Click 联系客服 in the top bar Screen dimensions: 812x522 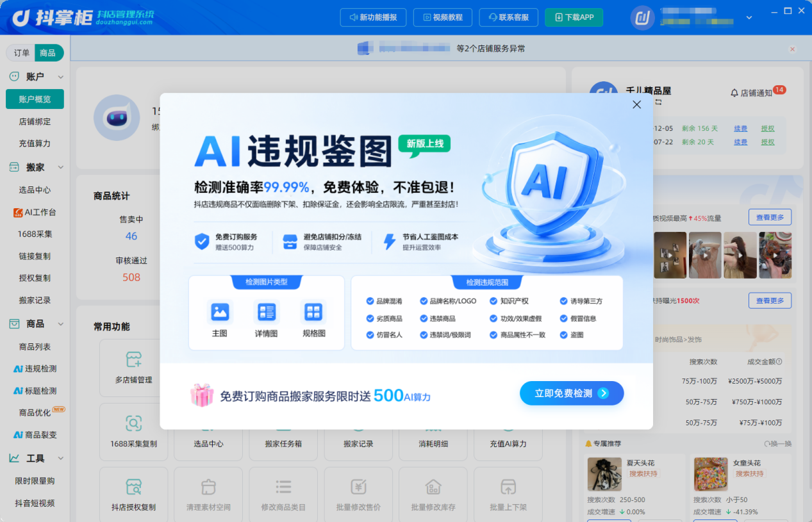[x=509, y=17]
